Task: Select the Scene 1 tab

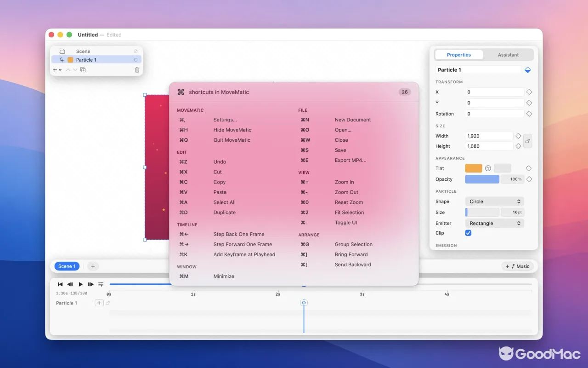Action: [67, 266]
